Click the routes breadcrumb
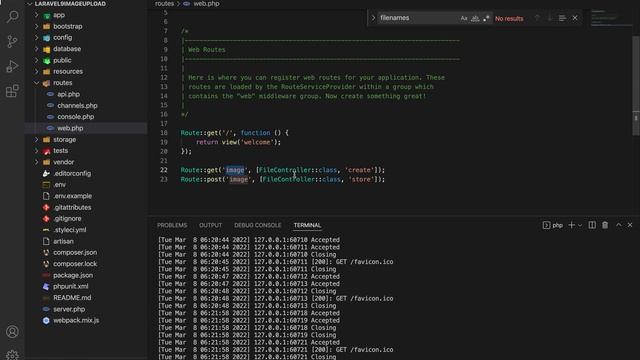640x360 pixels. (x=164, y=4)
